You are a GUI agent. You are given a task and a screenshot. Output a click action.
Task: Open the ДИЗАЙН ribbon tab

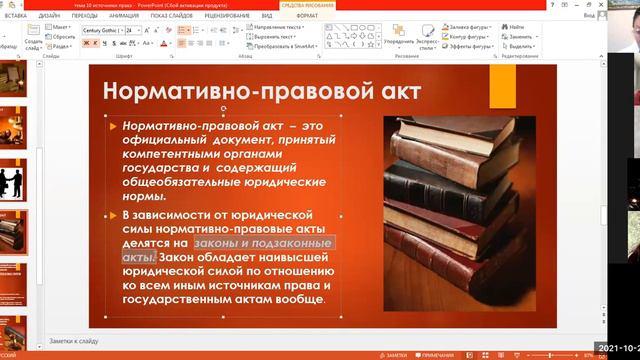[x=49, y=16]
